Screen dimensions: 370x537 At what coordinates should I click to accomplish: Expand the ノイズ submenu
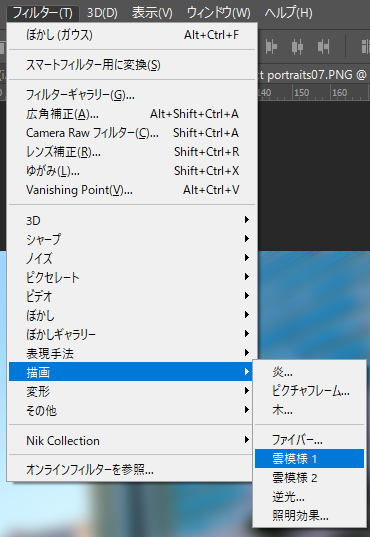click(132, 258)
